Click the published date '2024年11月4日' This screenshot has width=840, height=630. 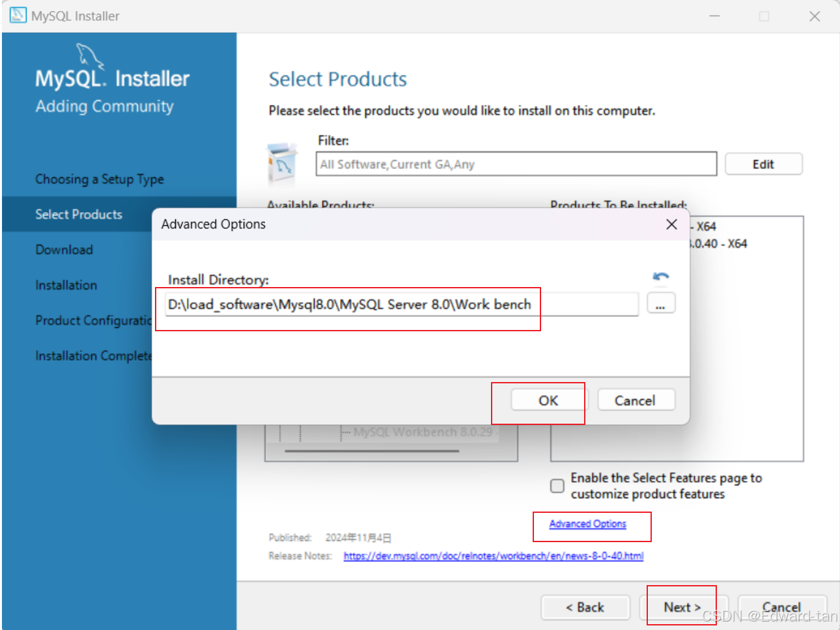358,538
